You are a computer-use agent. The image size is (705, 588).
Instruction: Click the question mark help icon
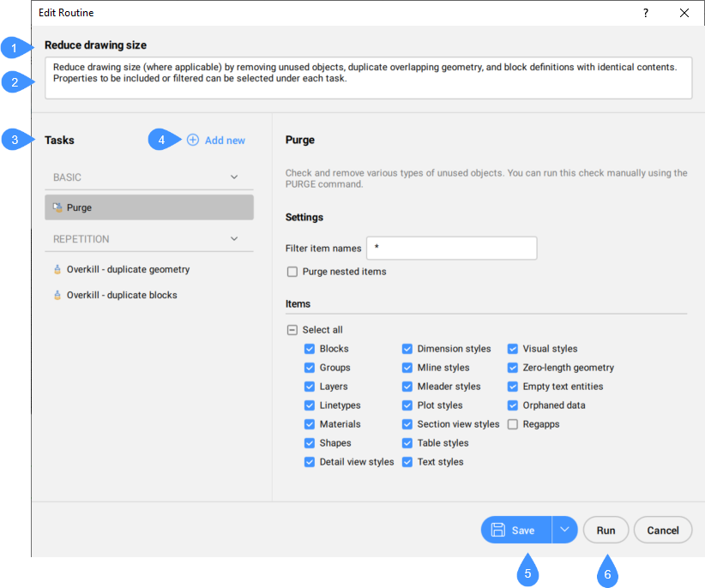[645, 13]
